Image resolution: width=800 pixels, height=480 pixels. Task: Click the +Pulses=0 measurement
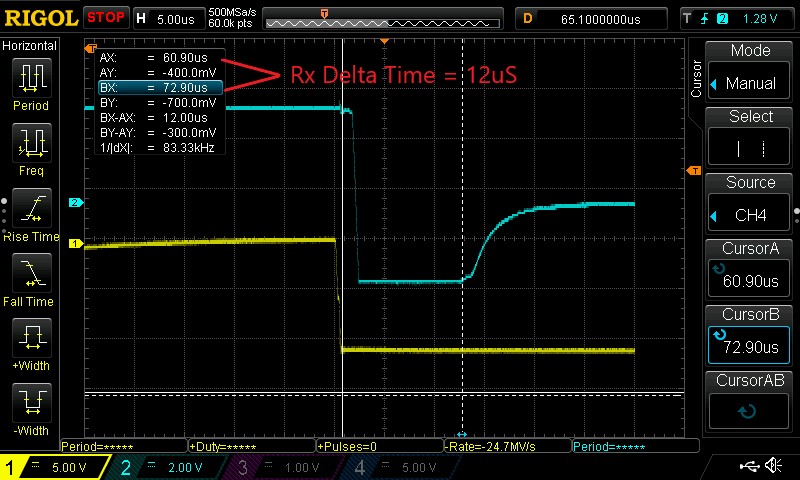(x=347, y=447)
